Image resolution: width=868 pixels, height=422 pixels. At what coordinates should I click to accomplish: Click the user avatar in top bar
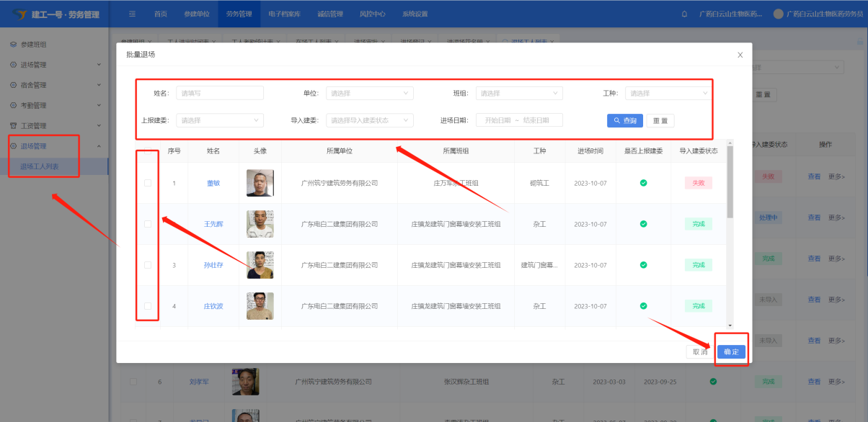click(x=778, y=14)
